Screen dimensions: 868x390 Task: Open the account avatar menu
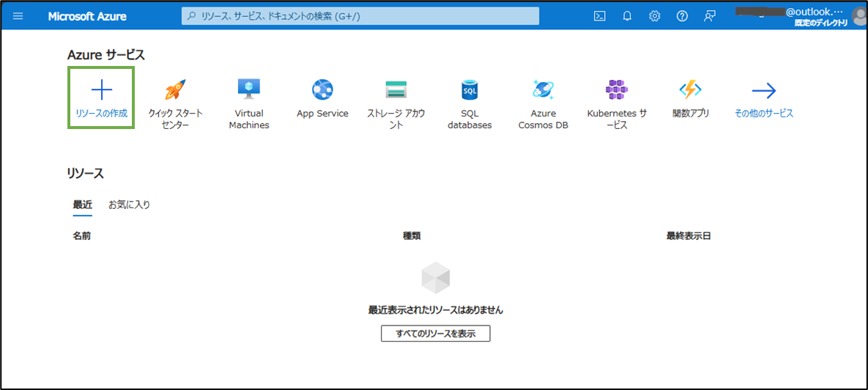pos(861,16)
